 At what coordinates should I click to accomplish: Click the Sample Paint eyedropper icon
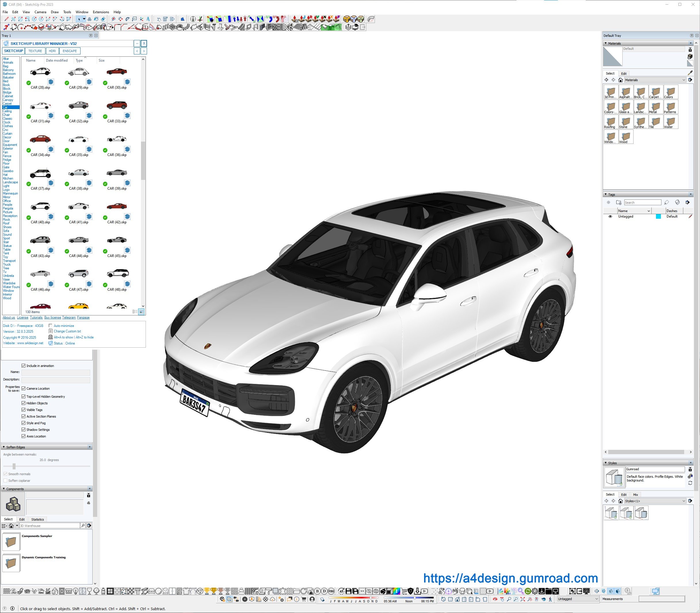[x=690, y=73]
